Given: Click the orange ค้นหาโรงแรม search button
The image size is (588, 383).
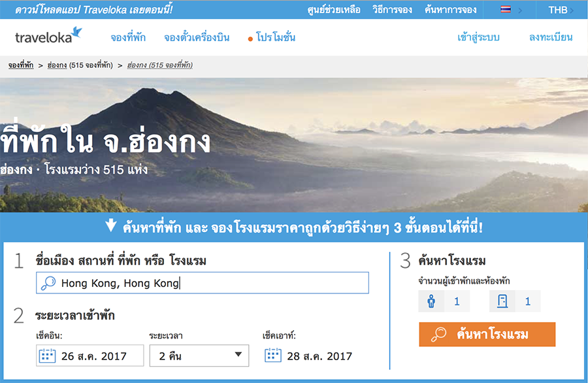Looking at the screenshot, I should (x=487, y=334).
